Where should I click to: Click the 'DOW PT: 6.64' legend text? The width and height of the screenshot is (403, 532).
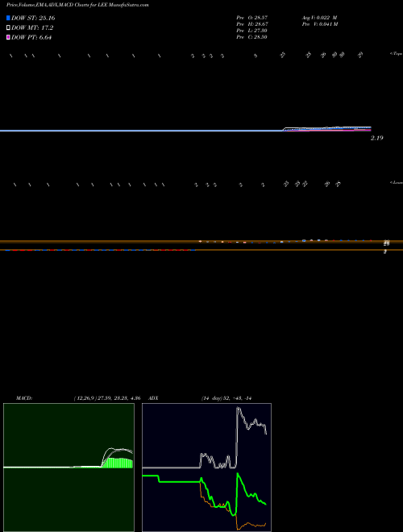(x=31, y=37)
